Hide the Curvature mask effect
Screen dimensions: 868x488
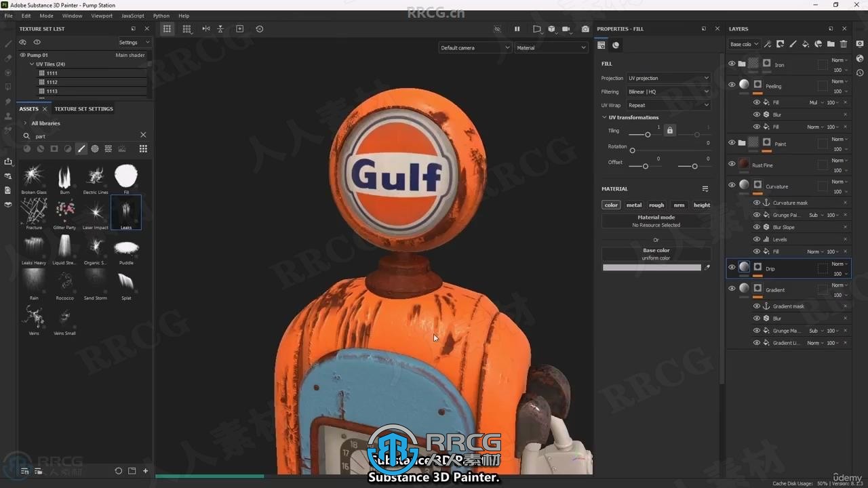(x=757, y=203)
